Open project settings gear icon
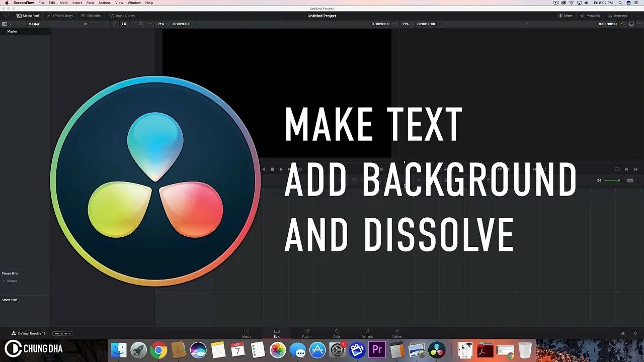Viewport: 644px width, 362px height. (635, 333)
